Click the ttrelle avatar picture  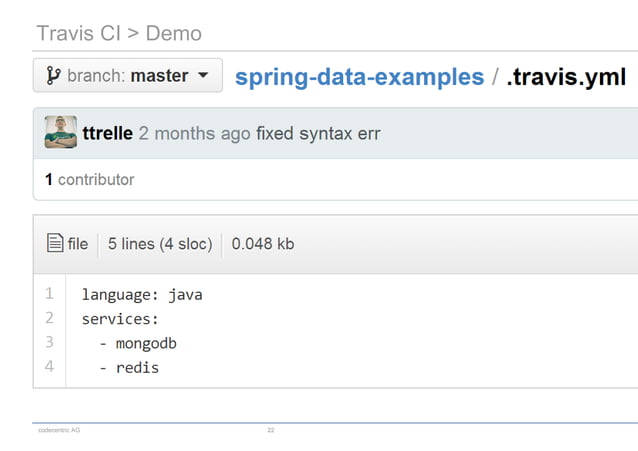[61, 132]
